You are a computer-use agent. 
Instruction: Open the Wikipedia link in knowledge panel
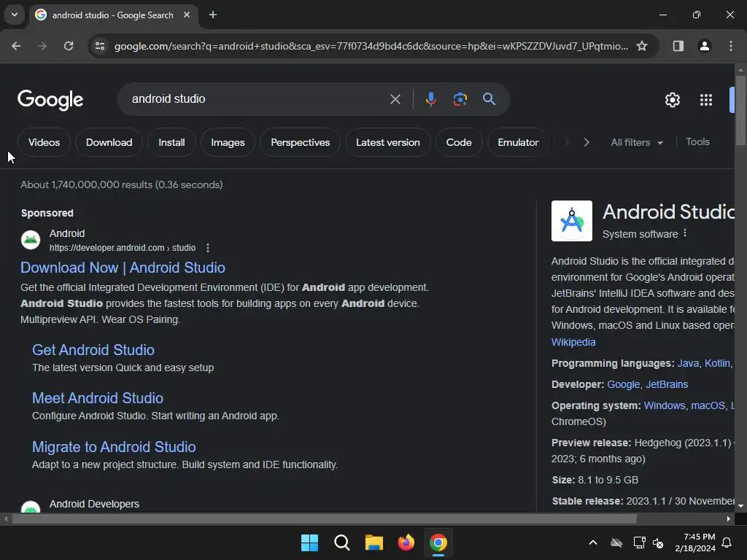[x=573, y=342]
